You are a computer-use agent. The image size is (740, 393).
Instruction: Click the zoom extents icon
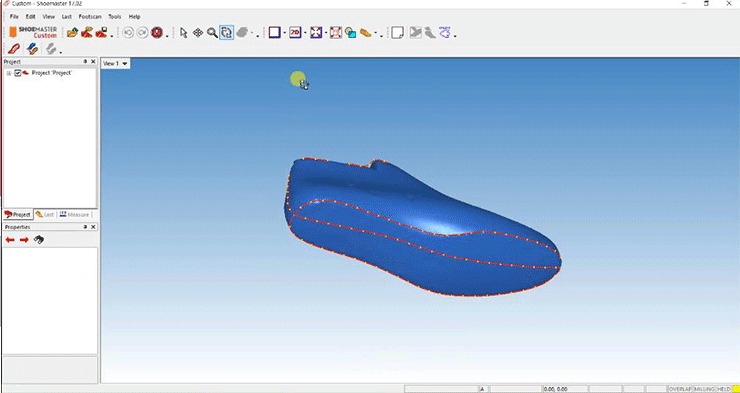(x=316, y=33)
